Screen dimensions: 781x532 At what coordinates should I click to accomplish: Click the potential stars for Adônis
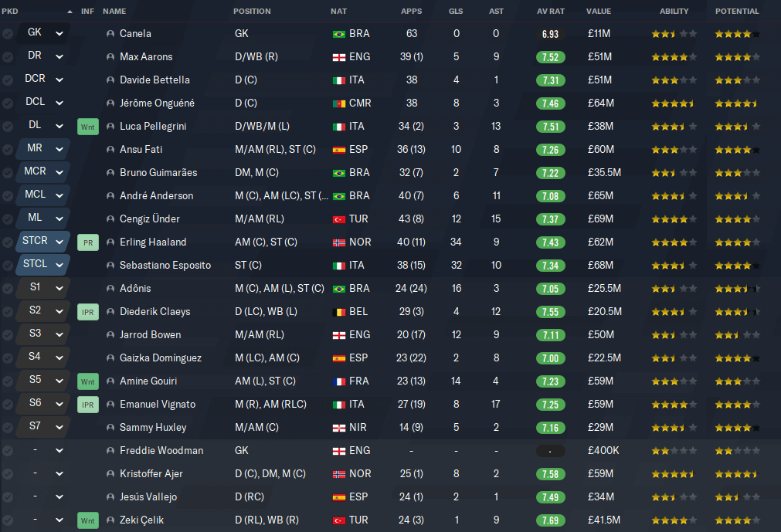[737, 289]
